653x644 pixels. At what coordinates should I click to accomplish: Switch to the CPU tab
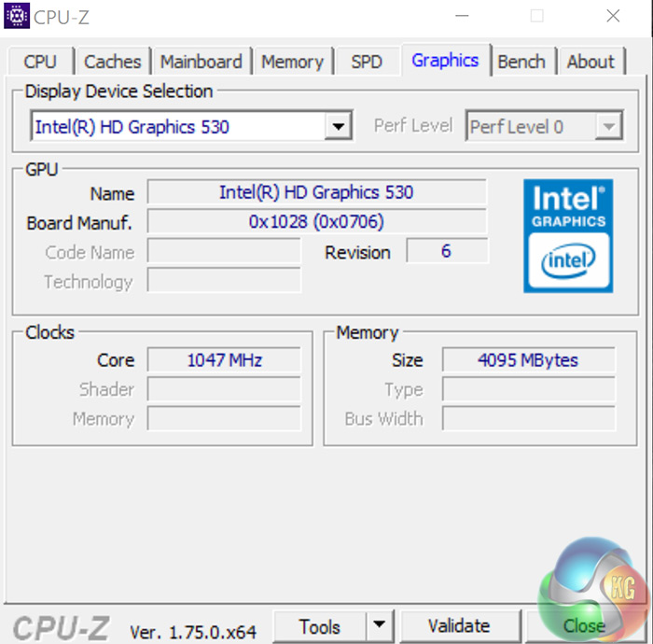(x=40, y=62)
